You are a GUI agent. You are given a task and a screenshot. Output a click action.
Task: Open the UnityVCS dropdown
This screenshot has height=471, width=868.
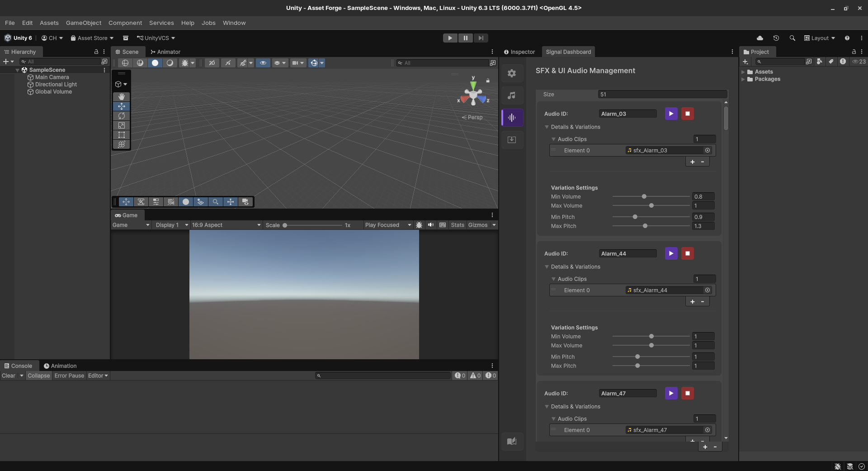point(156,38)
